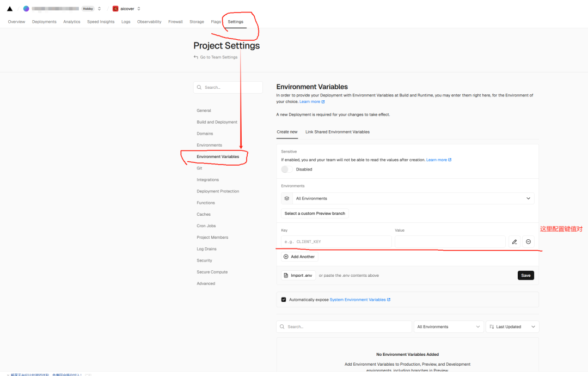
Task: Open the All Environments filter dropdown near search
Action: pos(449,327)
